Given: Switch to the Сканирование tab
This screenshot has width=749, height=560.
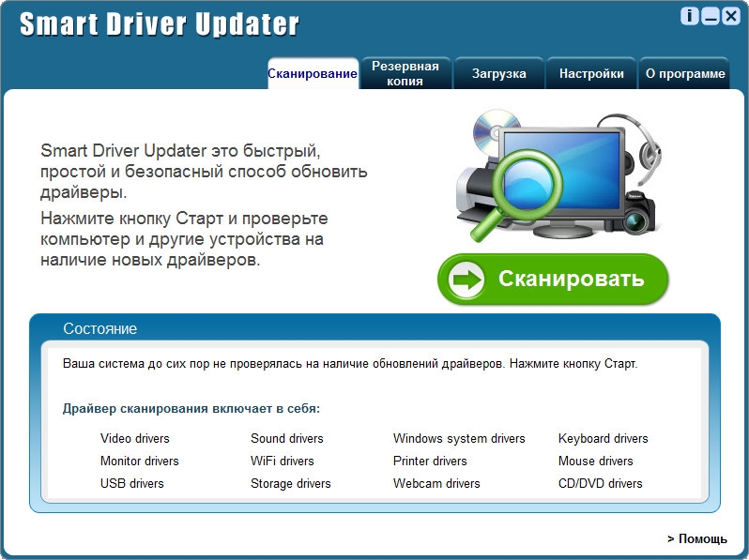Looking at the screenshot, I should (313, 74).
